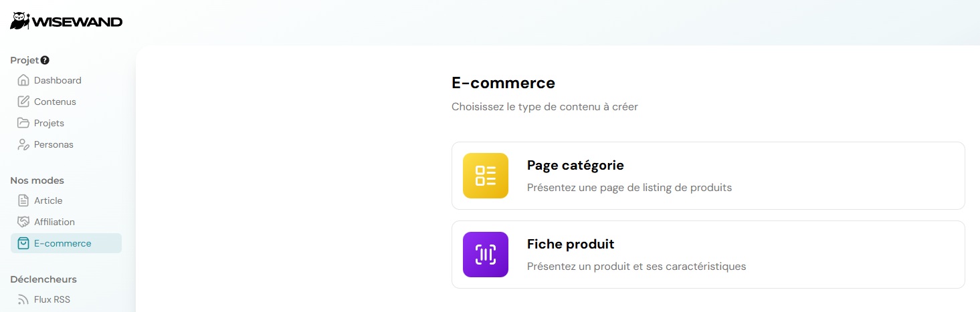980x312 pixels.
Task: Click the yellow Page catégorie icon
Action: point(486,176)
